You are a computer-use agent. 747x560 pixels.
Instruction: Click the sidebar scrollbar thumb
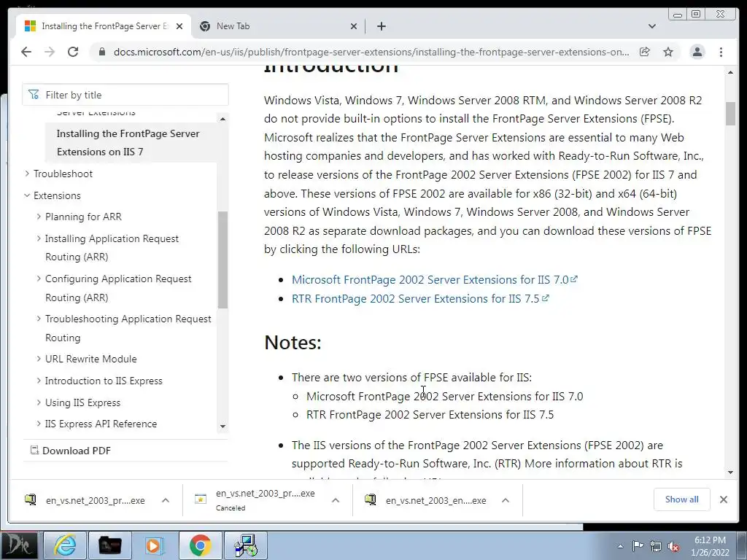click(x=222, y=260)
